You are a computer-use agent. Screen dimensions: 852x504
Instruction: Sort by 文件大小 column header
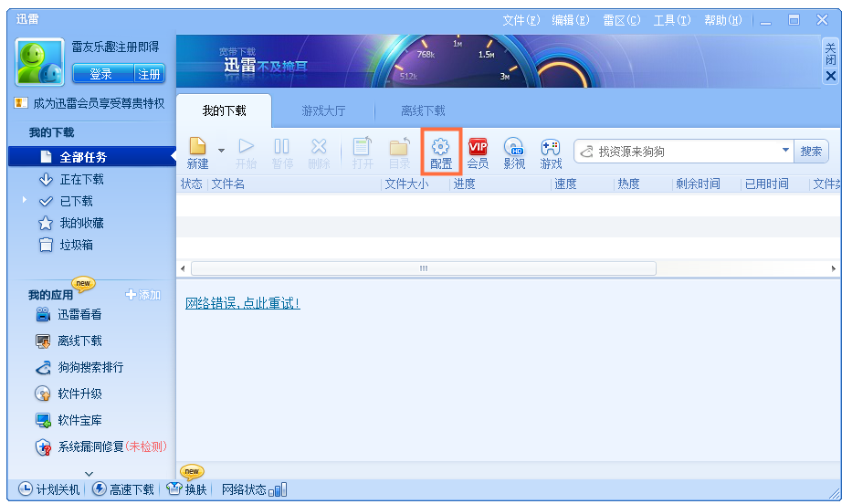(x=406, y=184)
